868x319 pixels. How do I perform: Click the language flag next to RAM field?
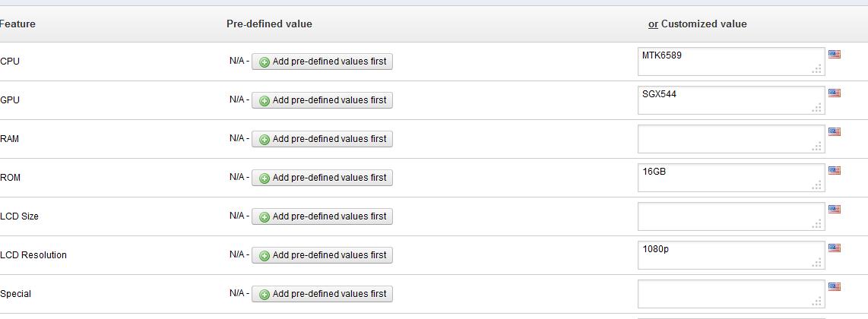(834, 132)
